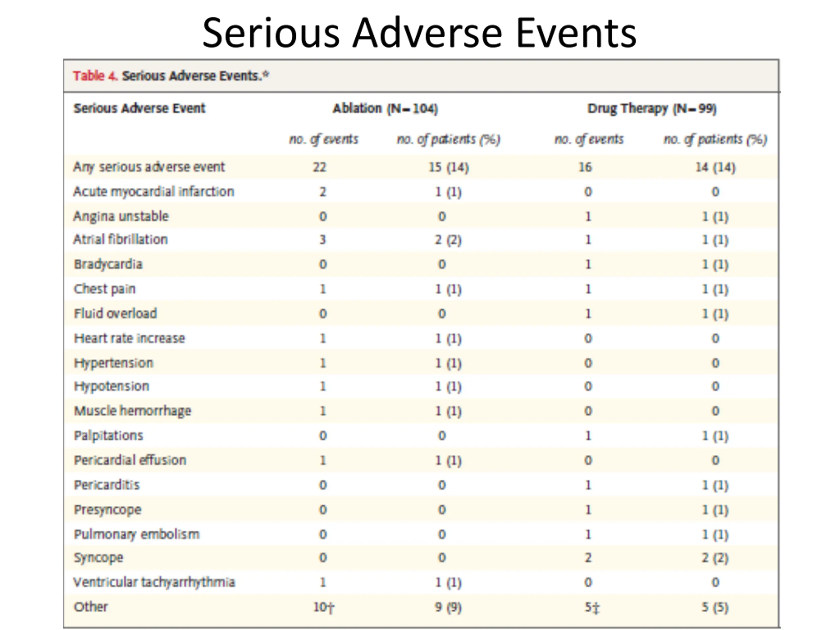Select the Fluid overload row label
The image size is (840, 630).
pyautogui.click(x=115, y=314)
